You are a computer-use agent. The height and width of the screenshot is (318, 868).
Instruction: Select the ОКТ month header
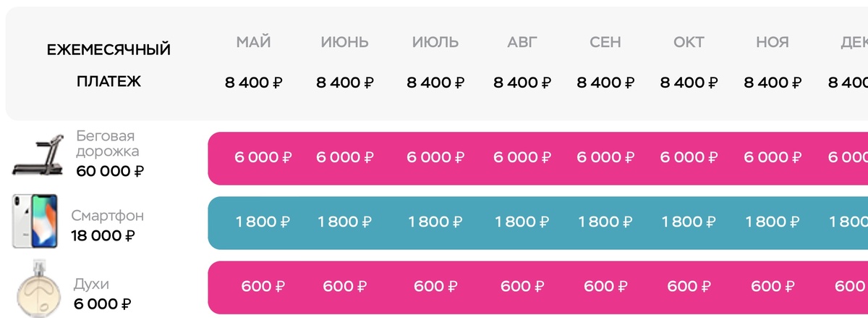coord(689,42)
